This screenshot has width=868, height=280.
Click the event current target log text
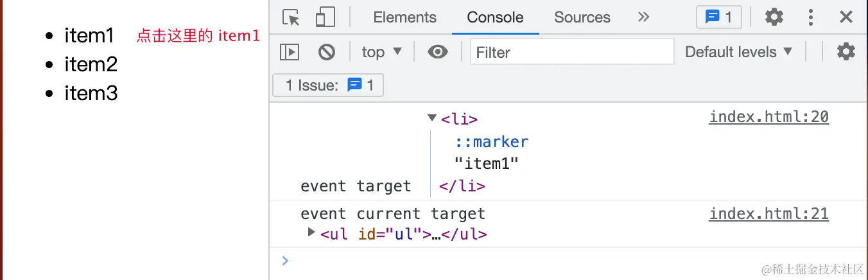click(x=393, y=214)
